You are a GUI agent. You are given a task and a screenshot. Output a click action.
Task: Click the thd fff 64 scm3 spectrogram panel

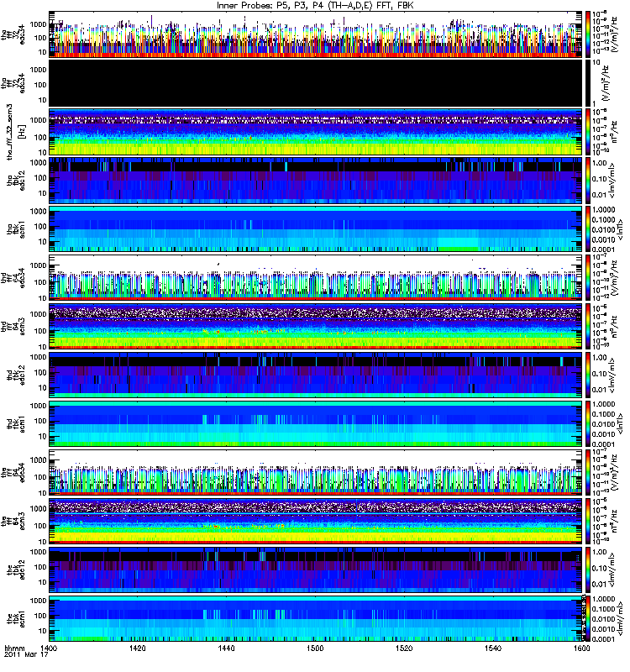316,326
